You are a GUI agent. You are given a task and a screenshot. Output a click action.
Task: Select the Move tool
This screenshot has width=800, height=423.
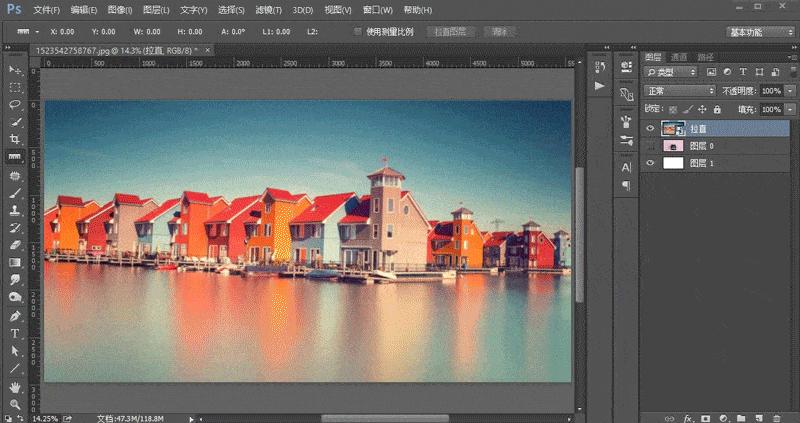[x=15, y=70]
